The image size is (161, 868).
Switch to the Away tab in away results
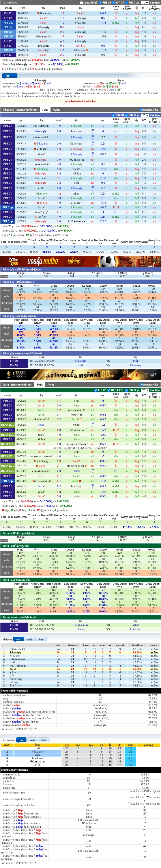51,384
